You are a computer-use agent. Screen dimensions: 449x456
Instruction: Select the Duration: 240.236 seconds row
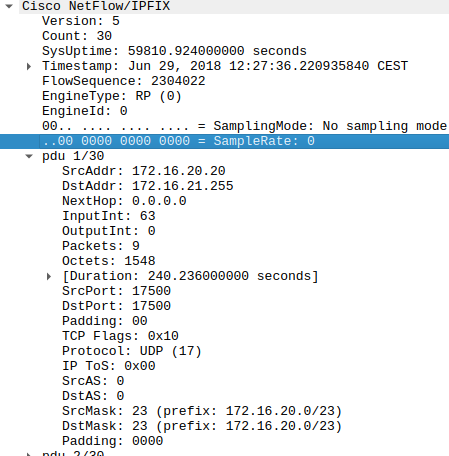pos(190,276)
